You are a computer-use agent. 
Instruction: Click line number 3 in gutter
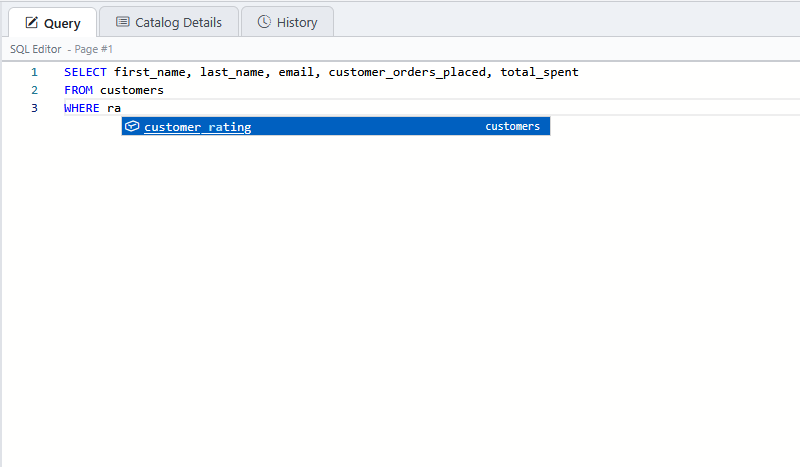34,108
